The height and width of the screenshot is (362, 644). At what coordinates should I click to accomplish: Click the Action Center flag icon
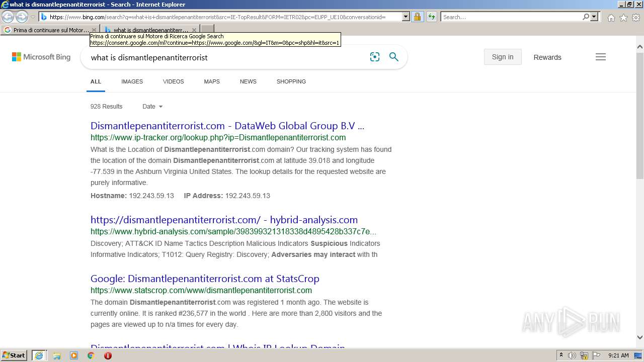[x=596, y=355]
